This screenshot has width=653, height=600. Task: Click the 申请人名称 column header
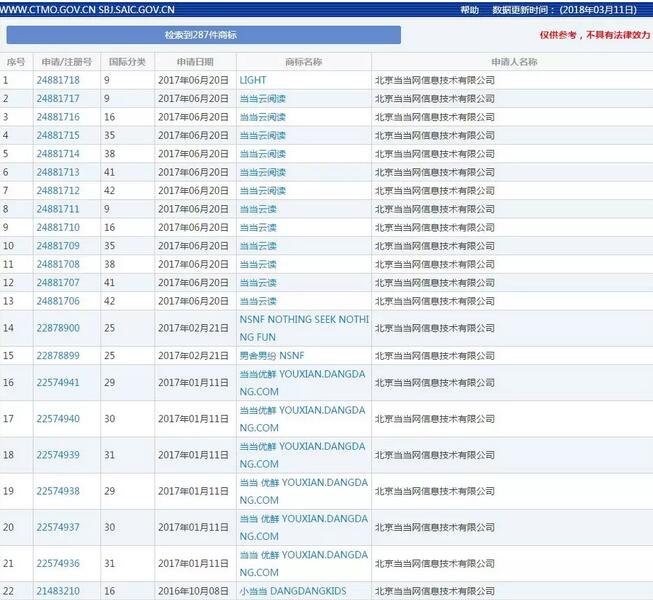(514, 62)
